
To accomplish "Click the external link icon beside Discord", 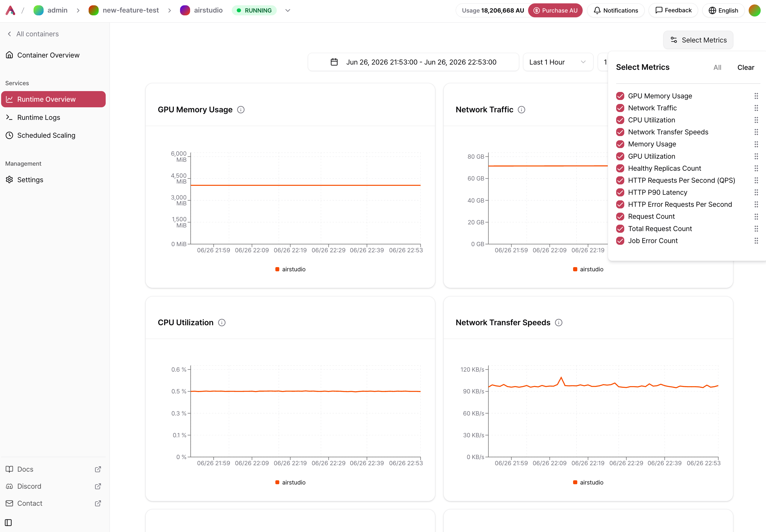I will click(98, 486).
